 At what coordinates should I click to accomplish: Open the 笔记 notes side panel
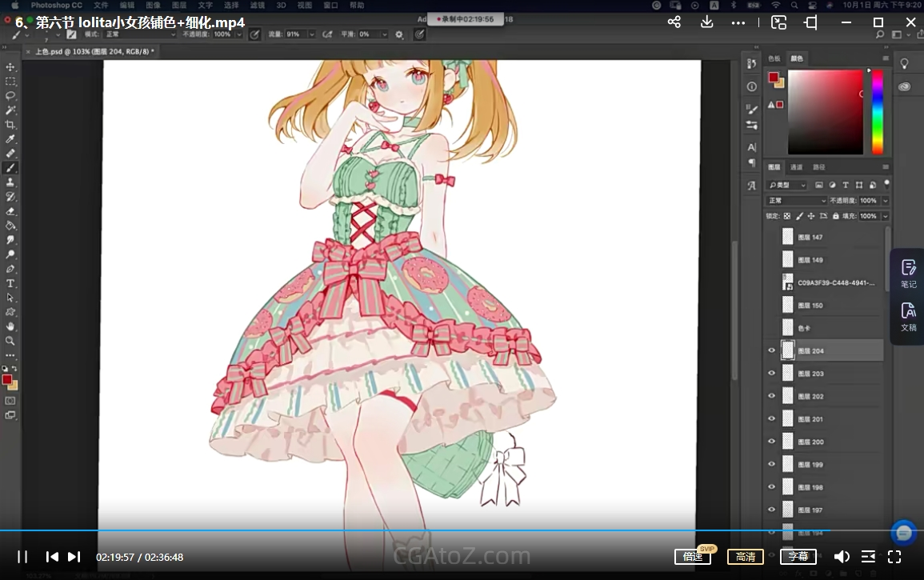pos(908,273)
